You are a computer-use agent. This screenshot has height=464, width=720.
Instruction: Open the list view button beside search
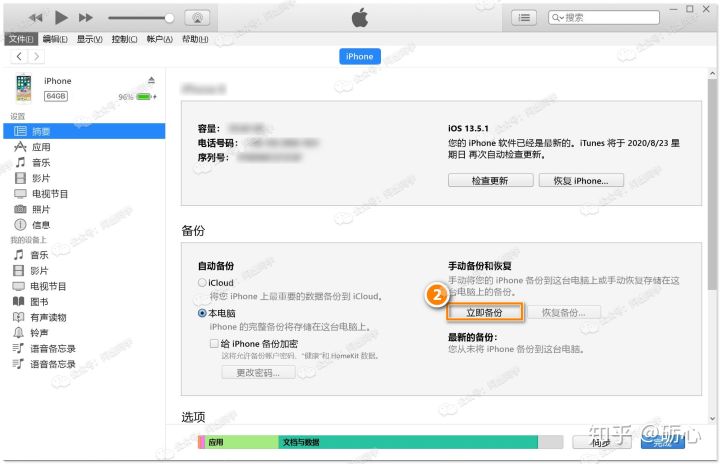(524, 17)
